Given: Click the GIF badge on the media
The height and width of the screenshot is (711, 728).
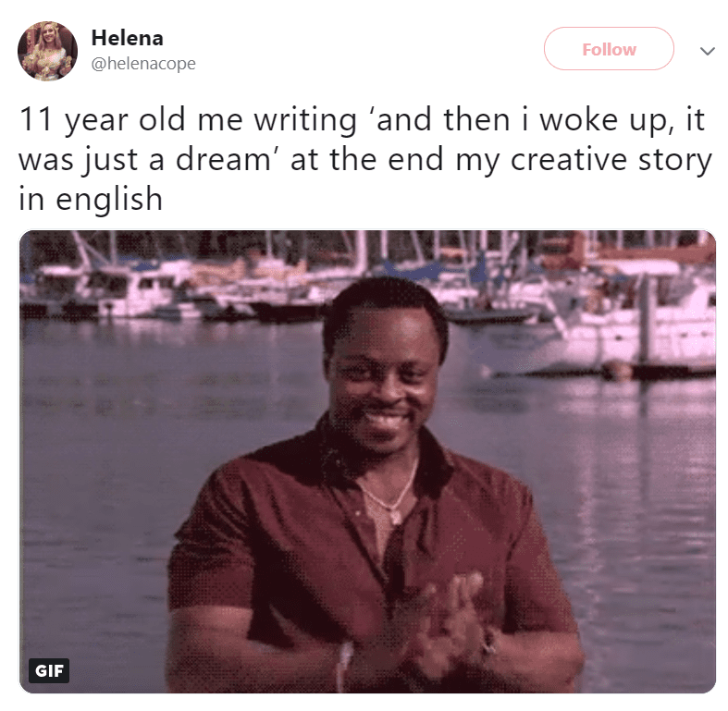Looking at the screenshot, I should point(49,670).
